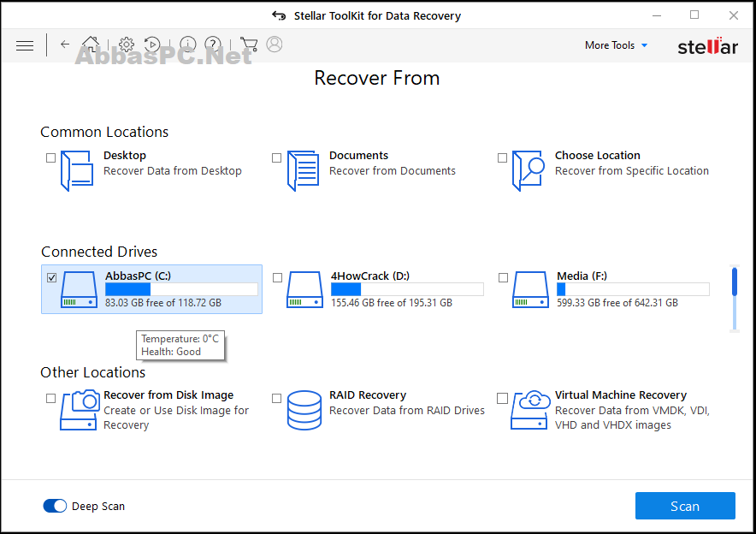Check the Desktop checkbox
The width and height of the screenshot is (756, 534).
(x=50, y=157)
